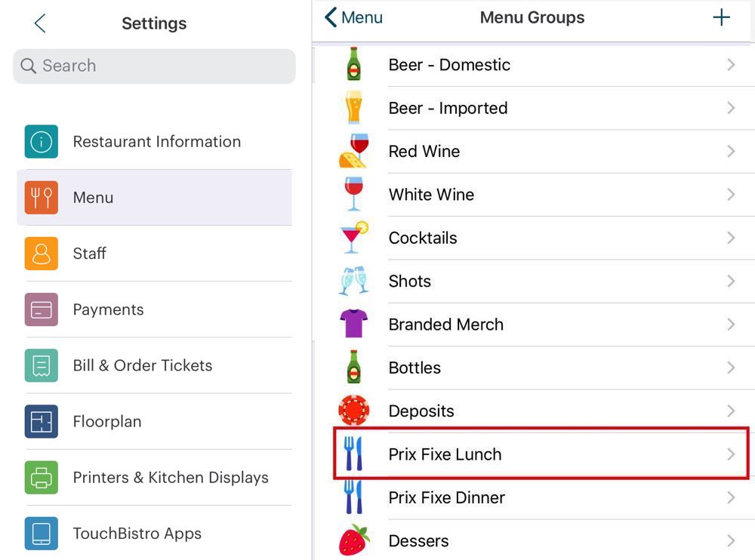Click the Payments card icon

click(41, 309)
